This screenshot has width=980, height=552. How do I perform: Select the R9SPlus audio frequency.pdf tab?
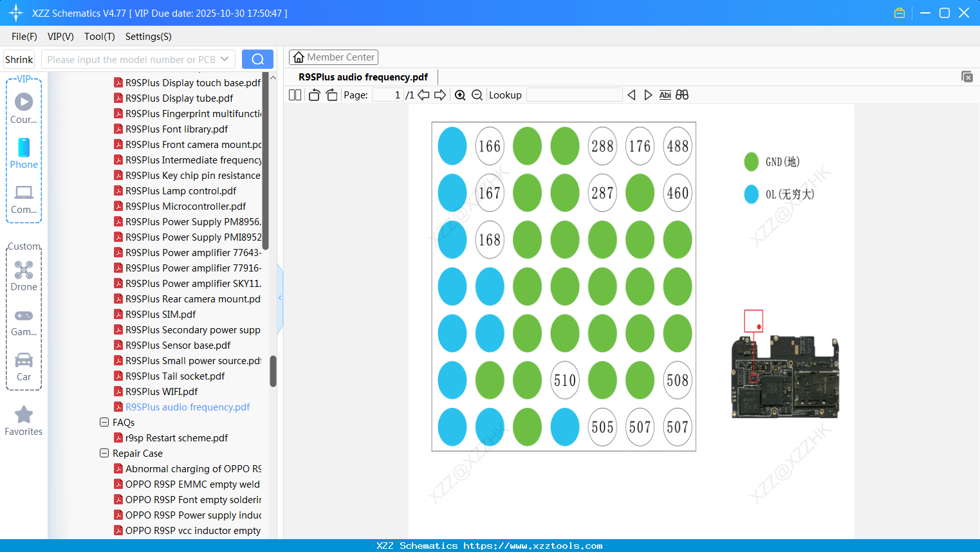tap(364, 77)
